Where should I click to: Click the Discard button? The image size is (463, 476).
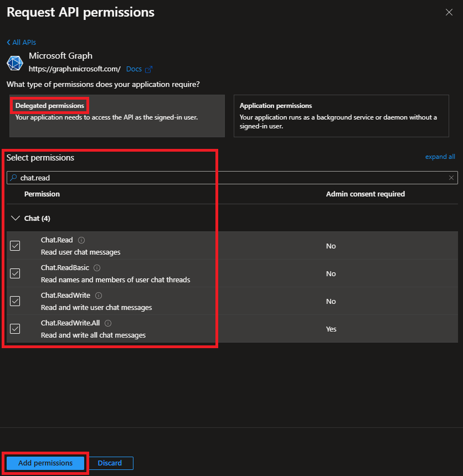point(110,463)
